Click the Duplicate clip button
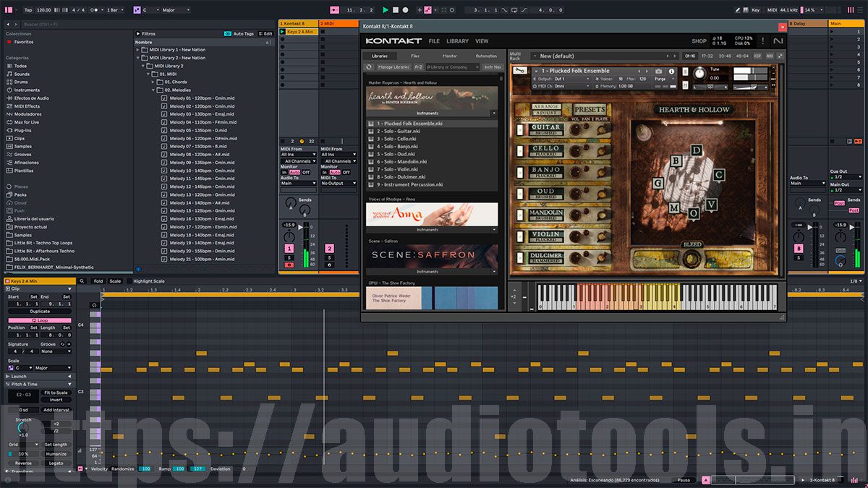Image resolution: width=868 pixels, height=488 pixels. pyautogui.click(x=40, y=312)
